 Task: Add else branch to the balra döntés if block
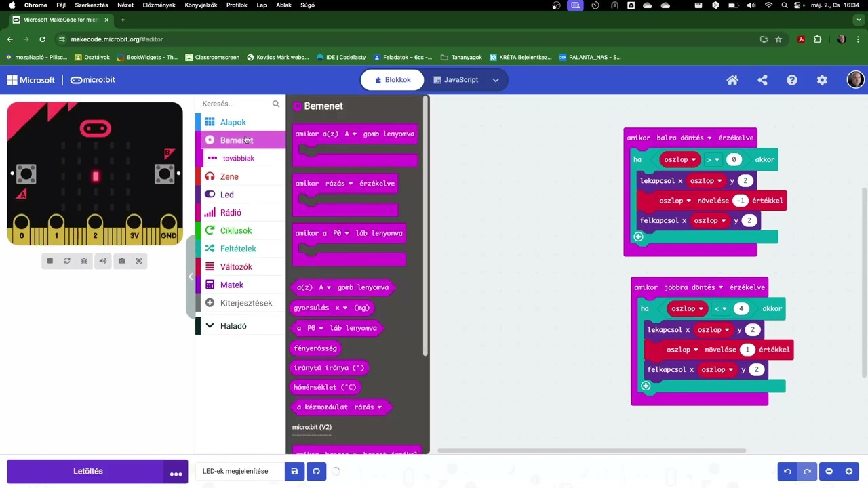(638, 237)
